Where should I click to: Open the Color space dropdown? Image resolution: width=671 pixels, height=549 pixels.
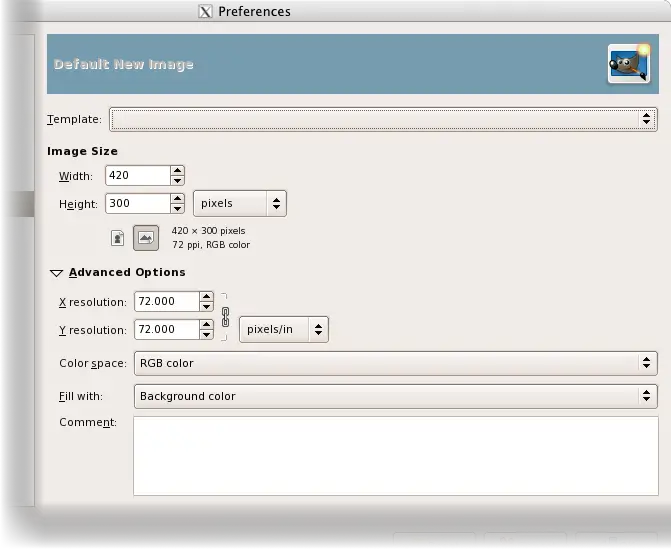(395, 363)
